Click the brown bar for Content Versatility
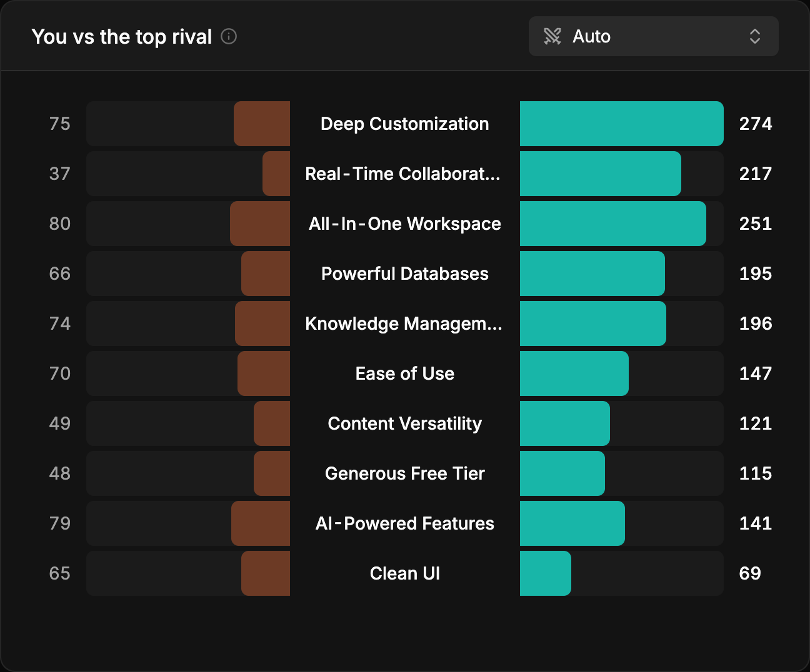The width and height of the screenshot is (810, 672). pyautogui.click(x=272, y=423)
